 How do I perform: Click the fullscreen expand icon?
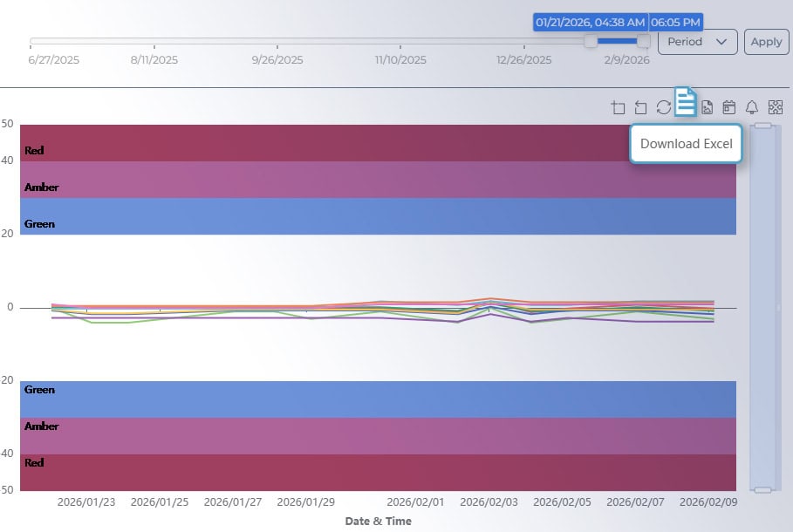pyautogui.click(x=775, y=107)
